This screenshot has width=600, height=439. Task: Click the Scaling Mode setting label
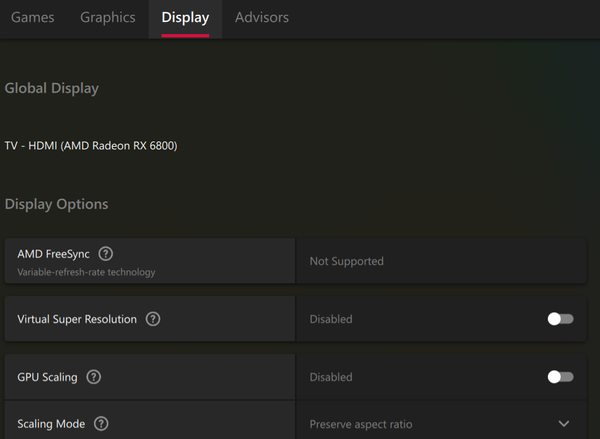[x=51, y=424]
